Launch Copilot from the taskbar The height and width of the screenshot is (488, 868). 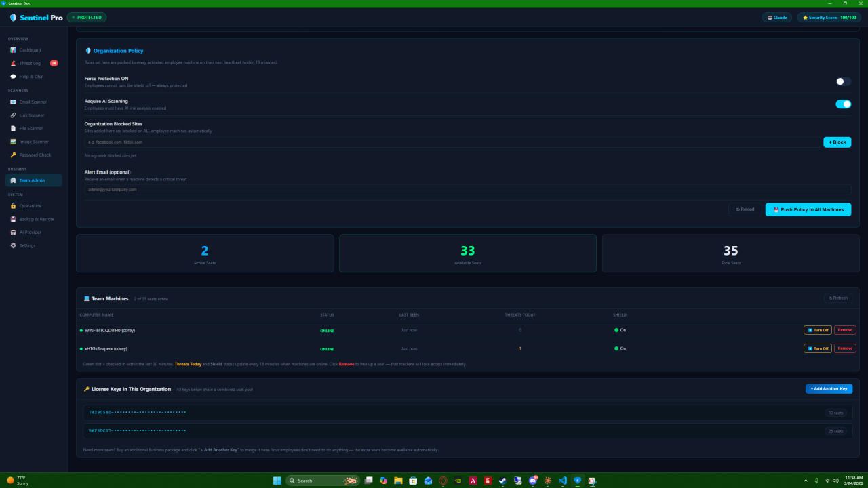[383, 481]
